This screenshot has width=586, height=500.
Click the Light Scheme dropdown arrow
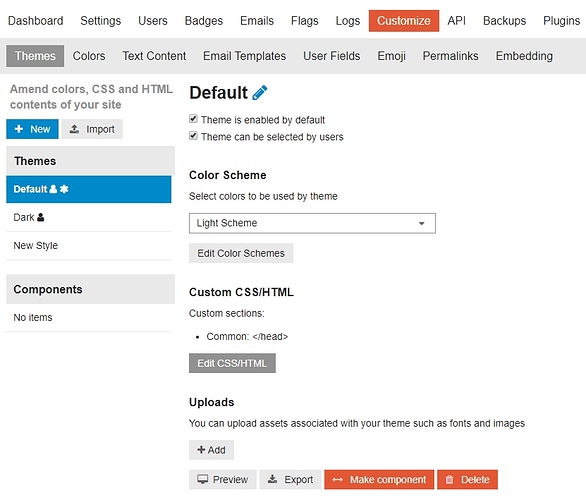click(x=422, y=223)
